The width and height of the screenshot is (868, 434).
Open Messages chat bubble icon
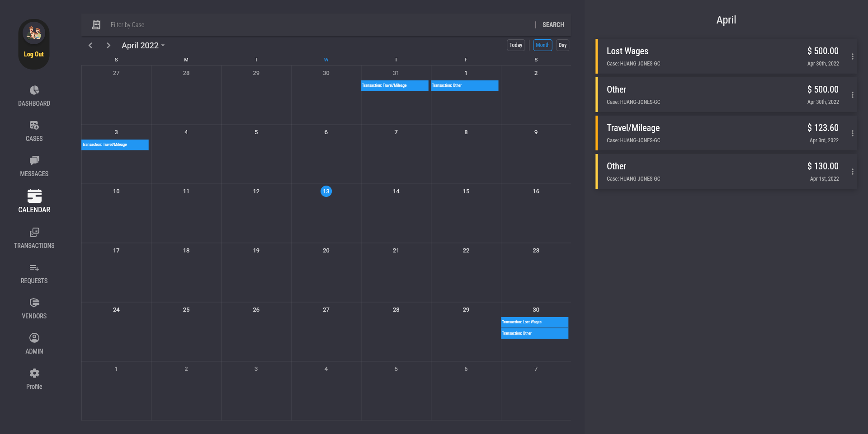pos(34,161)
